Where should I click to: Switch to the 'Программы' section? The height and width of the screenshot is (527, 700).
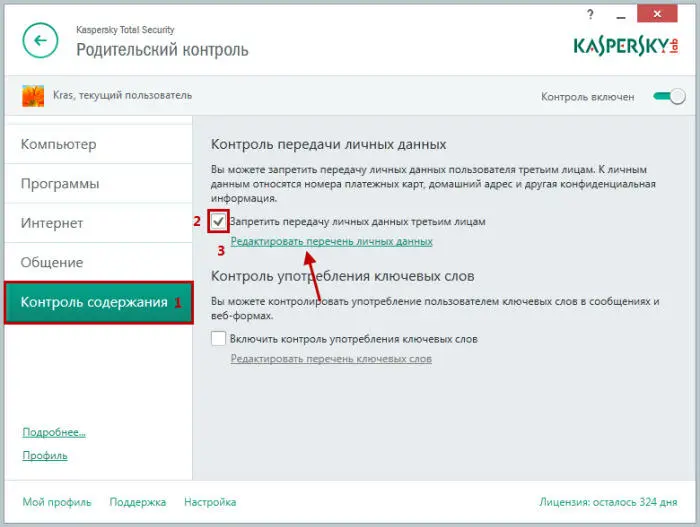(x=60, y=184)
